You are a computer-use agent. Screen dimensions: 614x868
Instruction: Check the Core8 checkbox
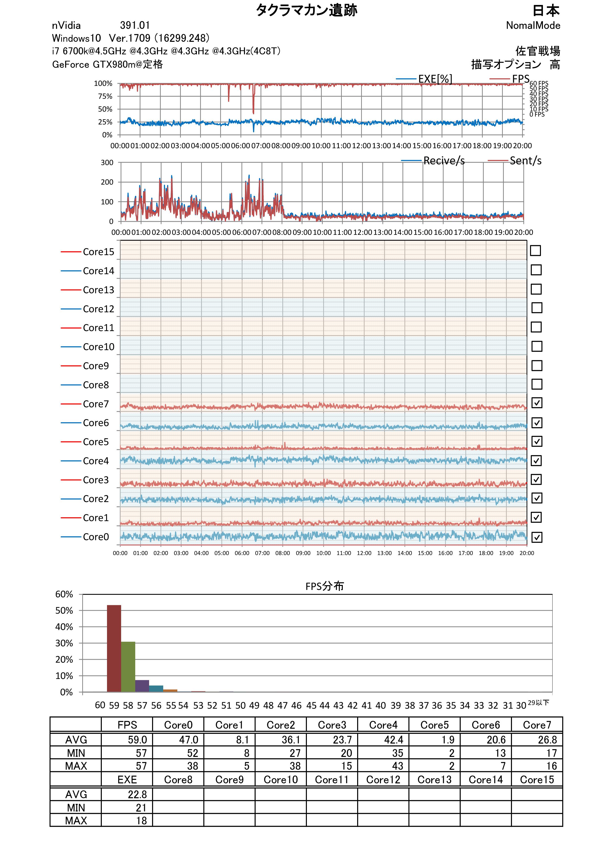pos(536,384)
